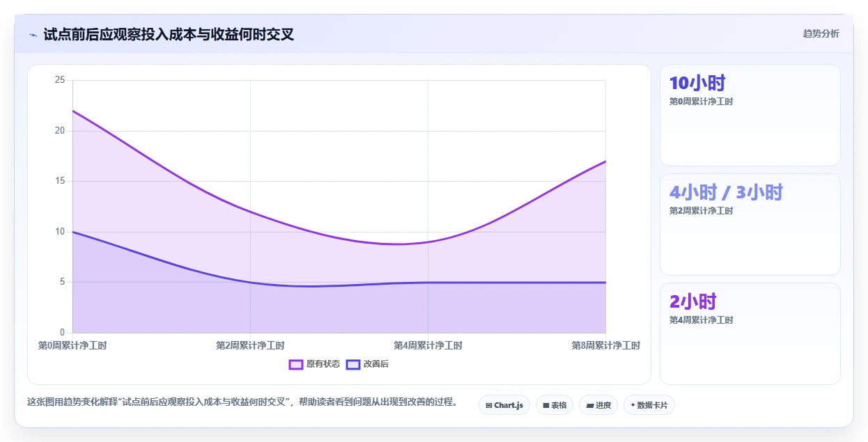The width and height of the screenshot is (868, 442).
Task: Click the chart description sentence below the chart
Action: (242, 402)
